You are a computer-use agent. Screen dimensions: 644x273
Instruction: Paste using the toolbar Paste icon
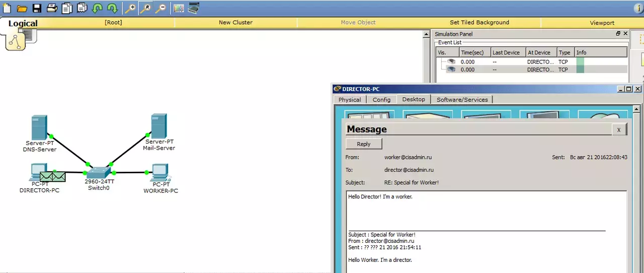click(x=82, y=8)
